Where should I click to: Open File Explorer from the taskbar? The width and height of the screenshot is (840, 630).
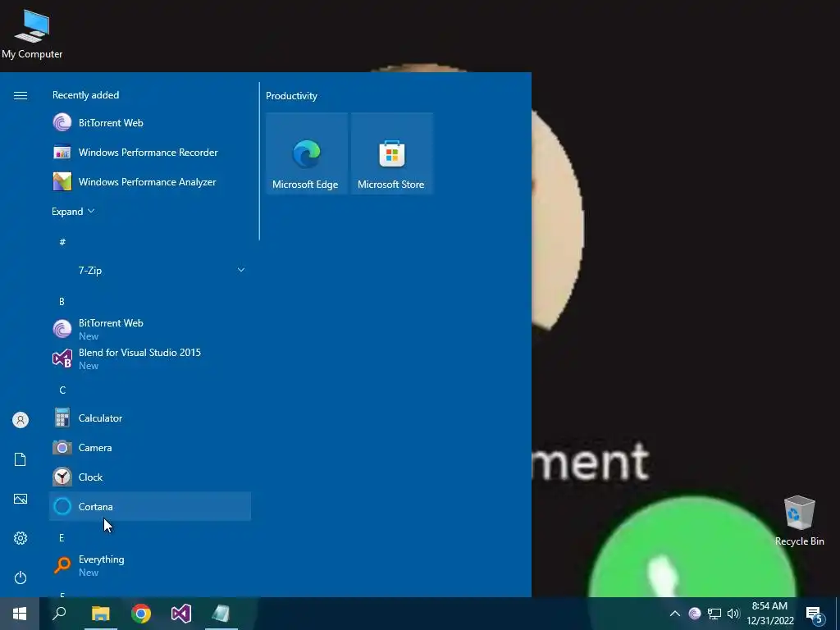pos(101,614)
